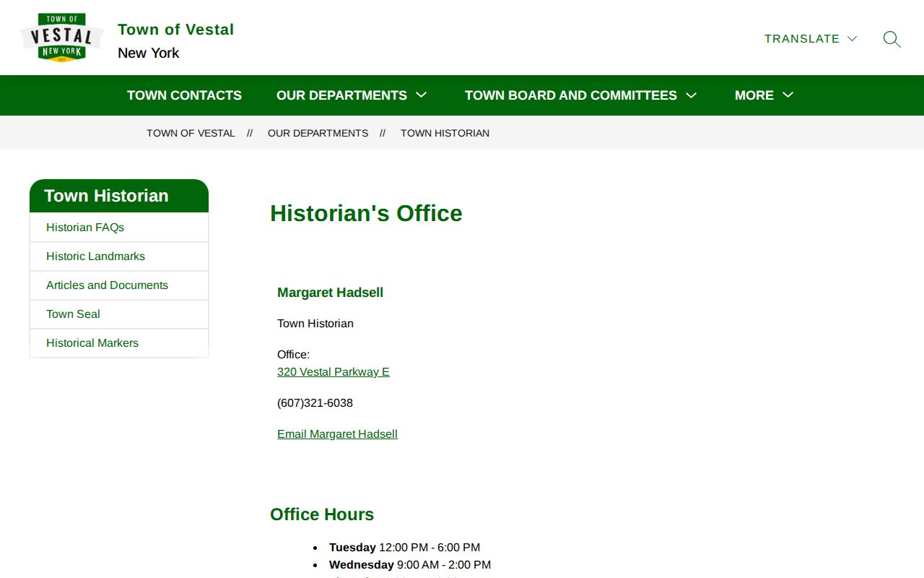
Task: Click the Town of Vestal logo
Action: pyautogui.click(x=61, y=38)
